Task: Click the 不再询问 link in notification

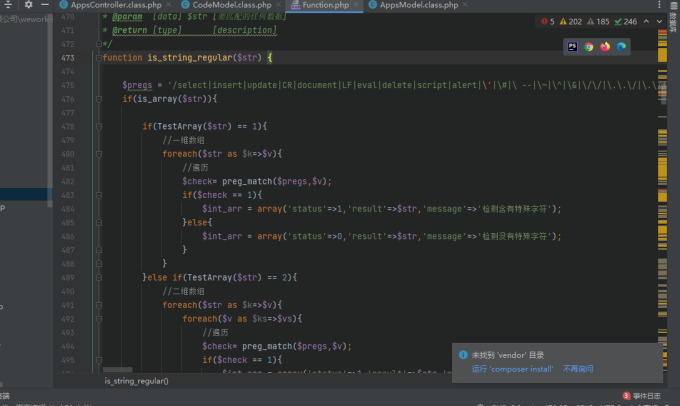Action: (578, 369)
